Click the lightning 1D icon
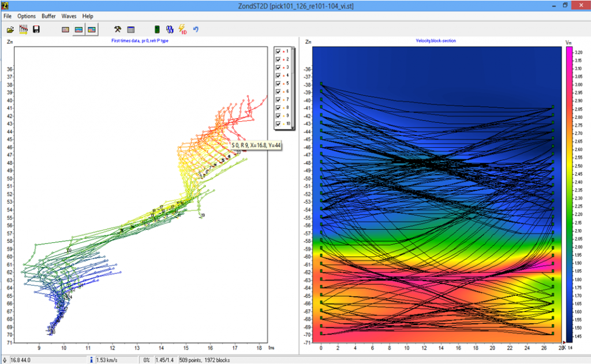Image resolution: width=591 pixels, height=364 pixels. (x=182, y=29)
